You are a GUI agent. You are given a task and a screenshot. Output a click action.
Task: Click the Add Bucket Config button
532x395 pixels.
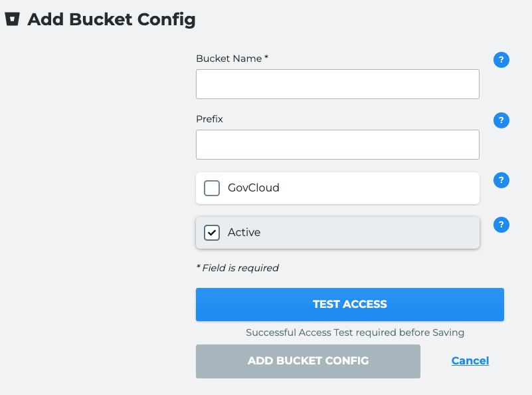(x=308, y=361)
